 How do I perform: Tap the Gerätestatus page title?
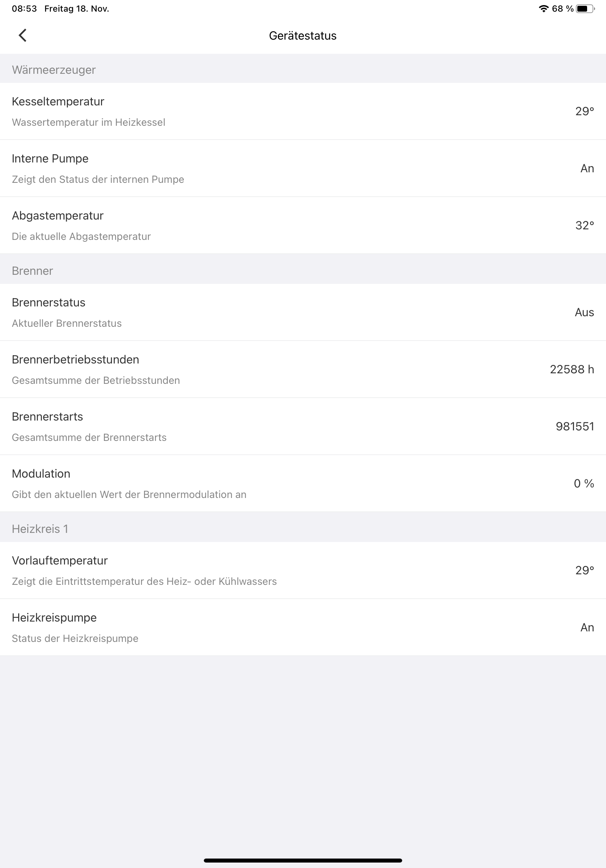tap(303, 36)
